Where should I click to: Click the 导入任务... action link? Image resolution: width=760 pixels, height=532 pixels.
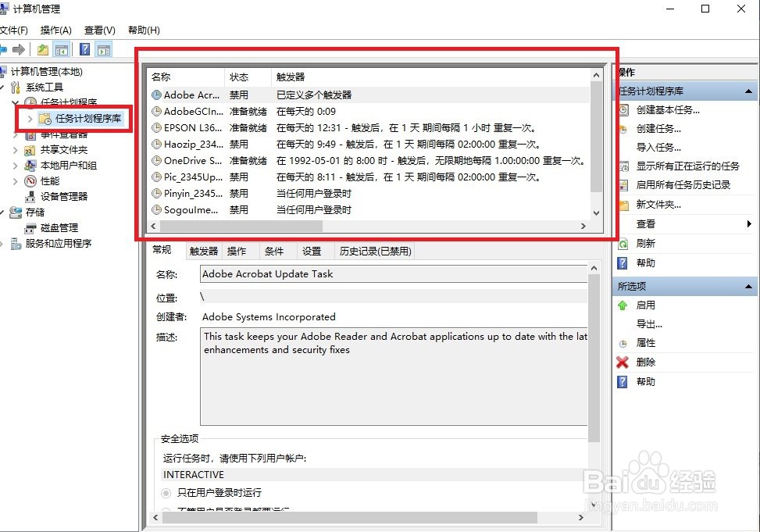(658, 148)
